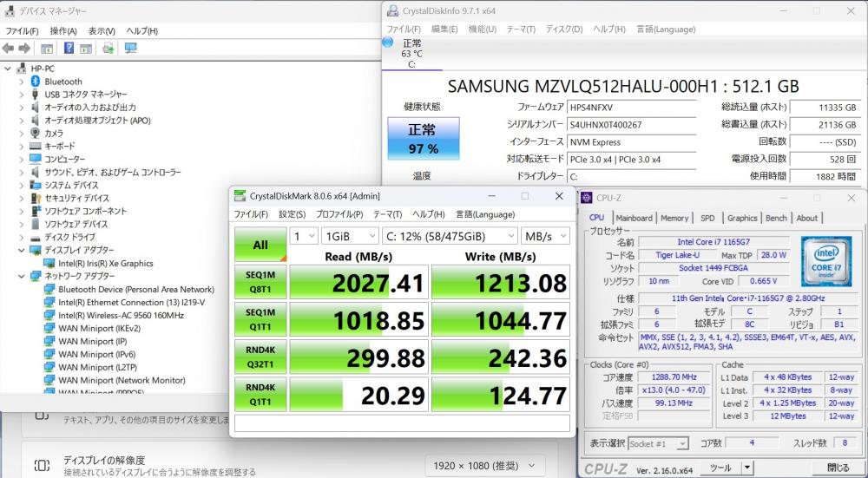The width and height of the screenshot is (868, 478).
Task: Click the ディスク ドライブ icon in the tree
Action: point(36,238)
